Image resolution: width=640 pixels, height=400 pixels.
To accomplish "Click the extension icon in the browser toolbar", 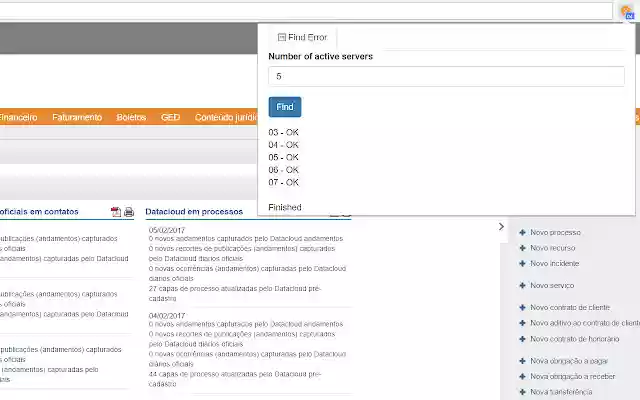I will coord(627,12).
